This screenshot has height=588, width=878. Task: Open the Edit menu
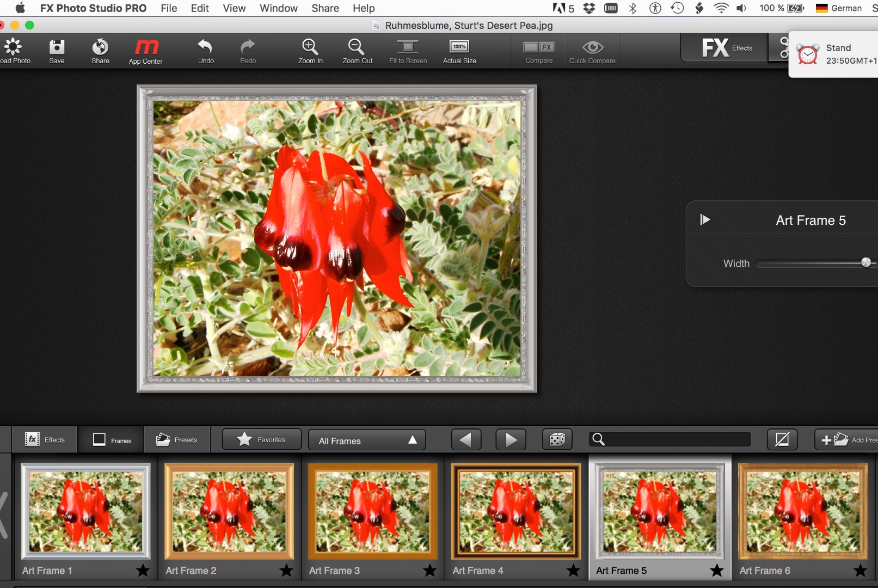200,8
